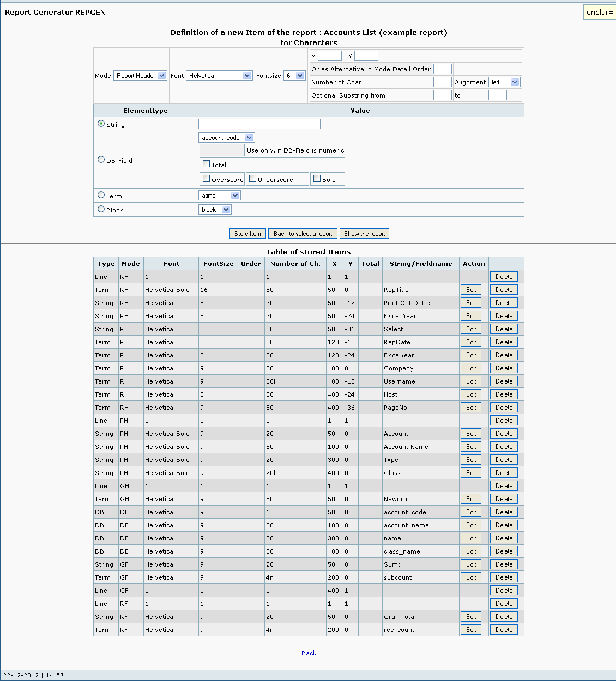Open the Term dropdown showing atime
616x681 pixels.
[x=220, y=196]
